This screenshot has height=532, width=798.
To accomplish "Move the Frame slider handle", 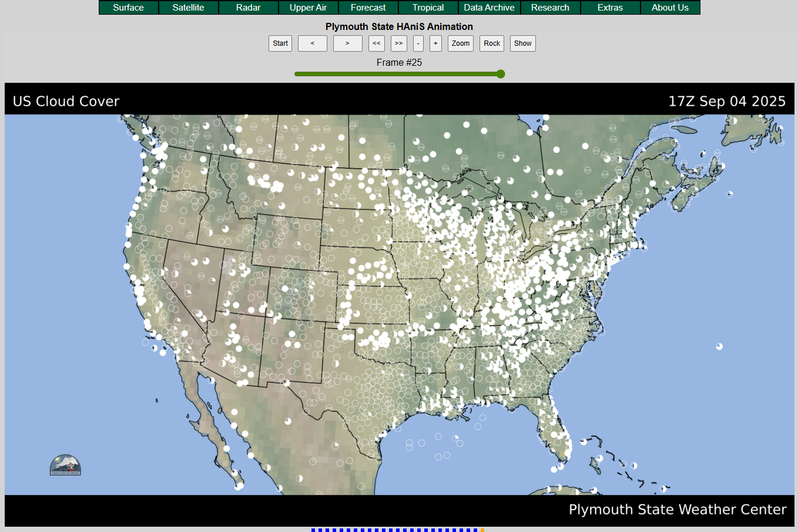I will 500,74.
